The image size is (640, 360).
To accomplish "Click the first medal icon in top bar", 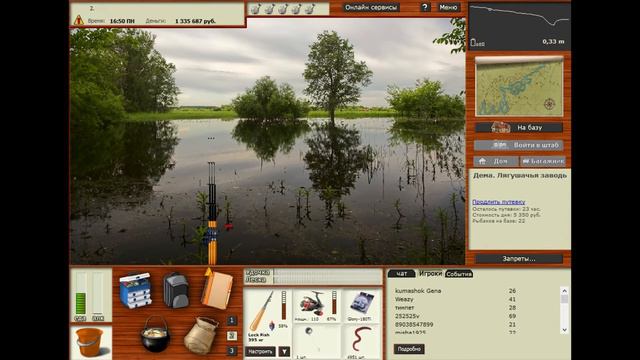I will [x=256, y=9].
